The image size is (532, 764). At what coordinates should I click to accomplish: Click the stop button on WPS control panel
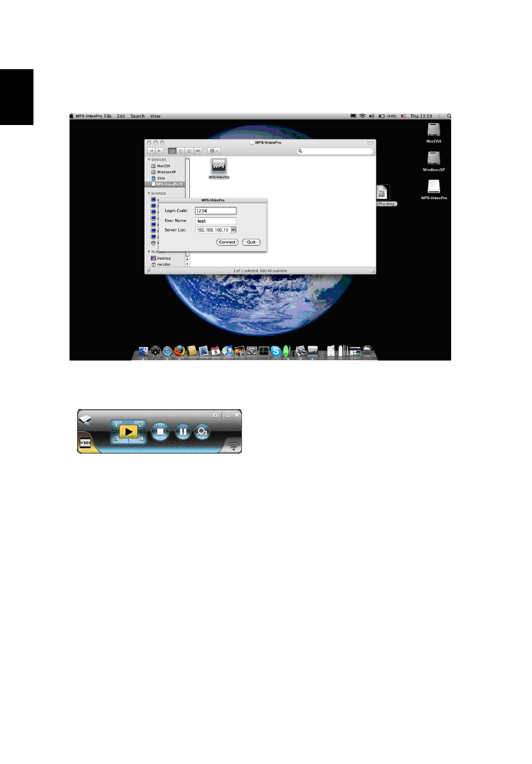(160, 432)
